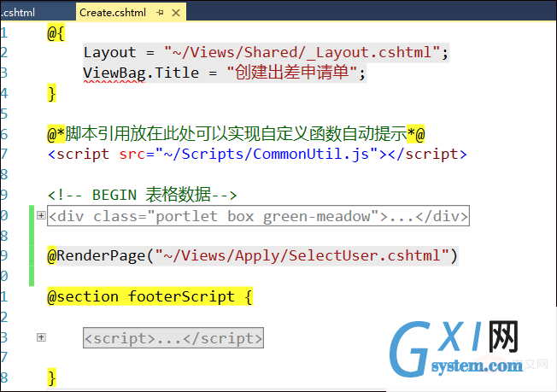Viewport: 557px width, 392px height.
Task: Click the BEGIN 表格数据 HTML comment
Action: coord(142,195)
